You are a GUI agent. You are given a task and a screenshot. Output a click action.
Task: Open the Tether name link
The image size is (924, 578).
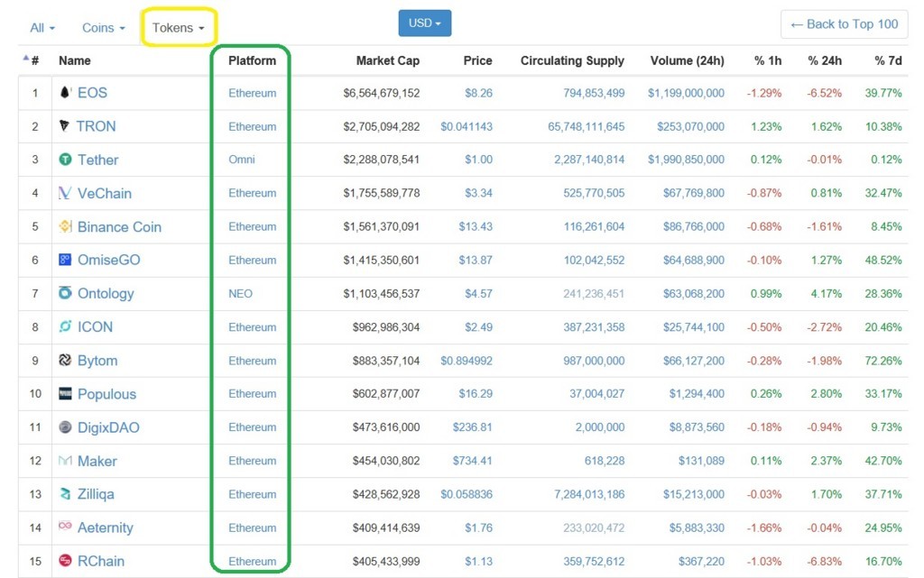coord(97,160)
